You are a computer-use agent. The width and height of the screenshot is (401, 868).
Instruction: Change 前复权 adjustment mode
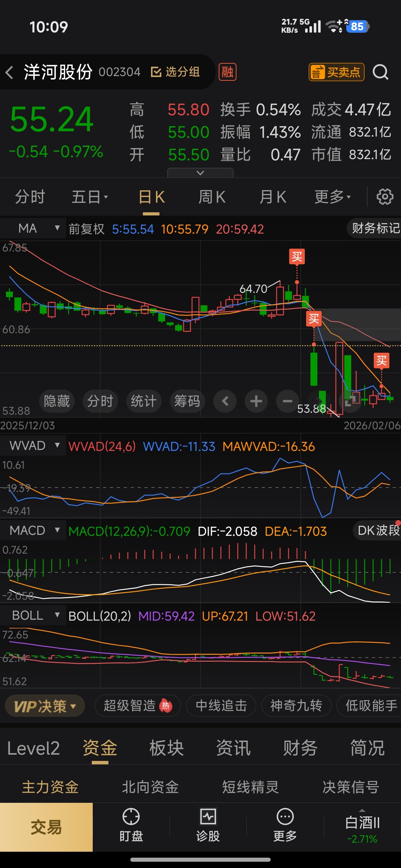point(86,229)
